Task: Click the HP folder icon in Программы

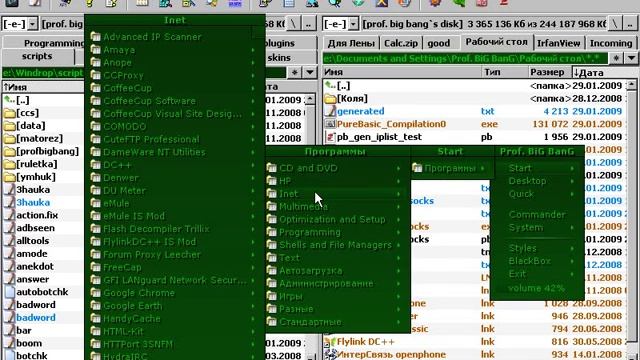Action: coord(271,181)
